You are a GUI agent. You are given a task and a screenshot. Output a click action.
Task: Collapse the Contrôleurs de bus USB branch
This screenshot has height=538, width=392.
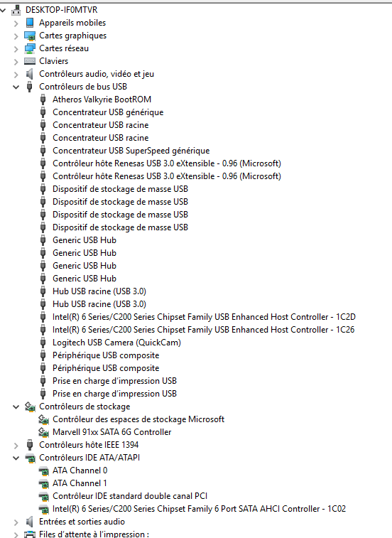(16, 87)
